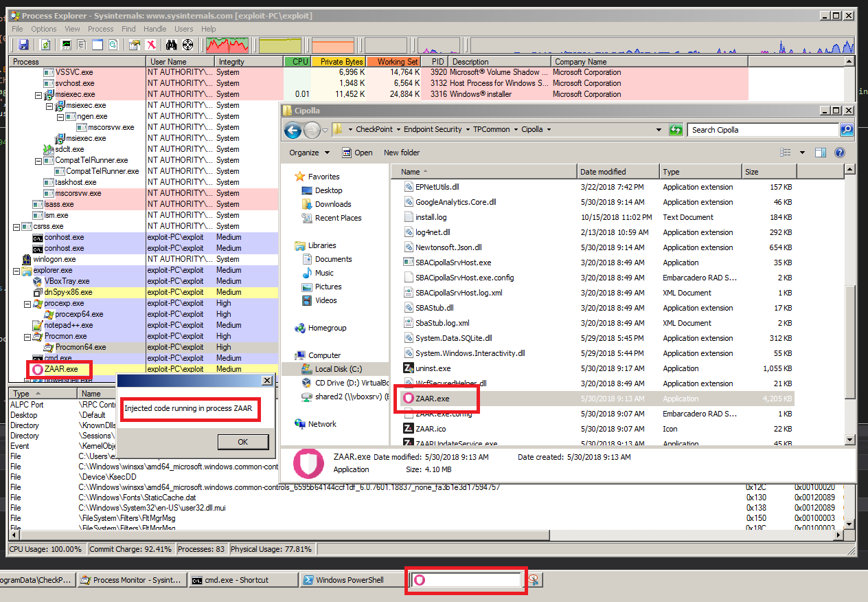Click the Back arrow in the Cipolla window
The height and width of the screenshot is (602, 868).
tap(293, 129)
